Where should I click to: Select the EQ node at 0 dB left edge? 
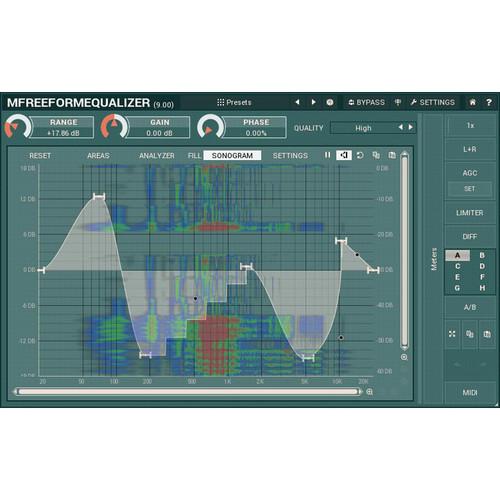[41, 270]
